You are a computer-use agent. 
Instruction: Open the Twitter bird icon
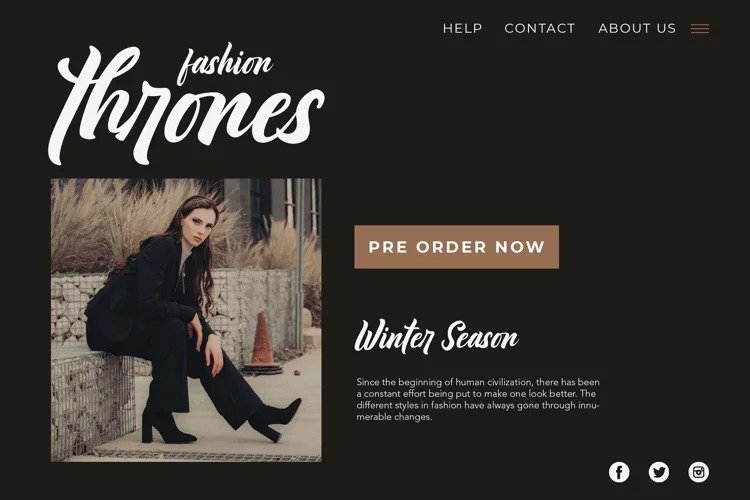tap(659, 472)
